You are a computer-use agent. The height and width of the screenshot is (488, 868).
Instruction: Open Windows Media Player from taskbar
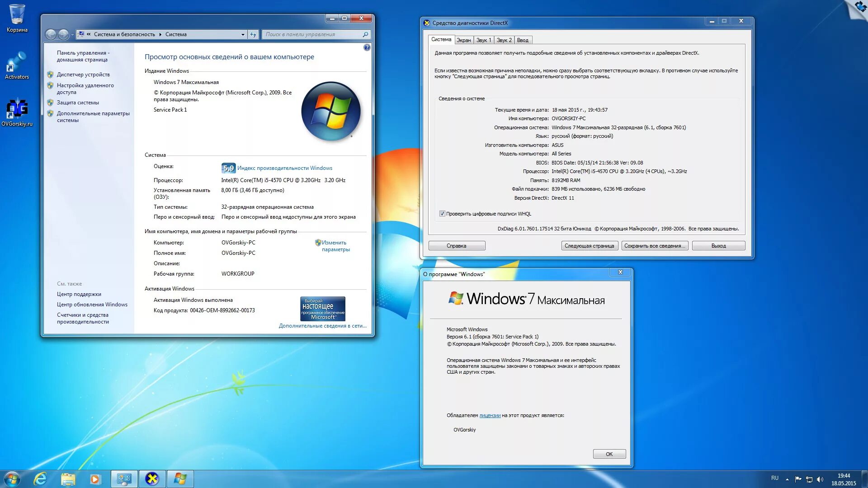pyautogui.click(x=95, y=479)
